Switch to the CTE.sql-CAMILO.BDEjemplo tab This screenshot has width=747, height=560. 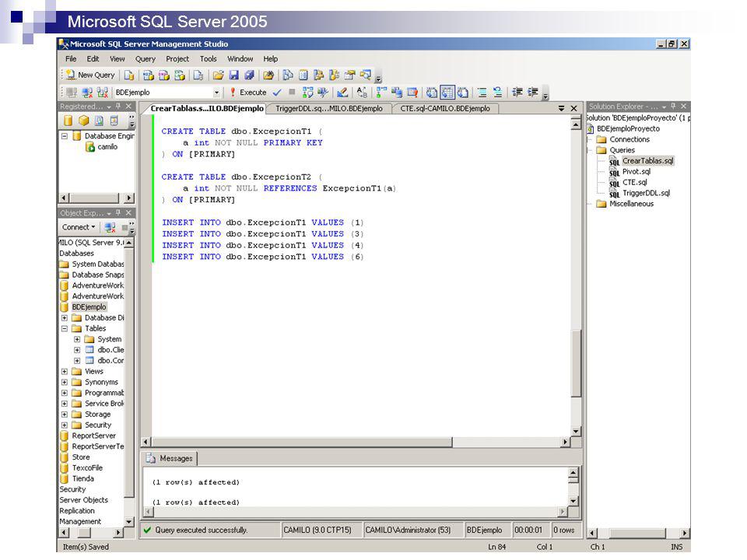(445, 109)
